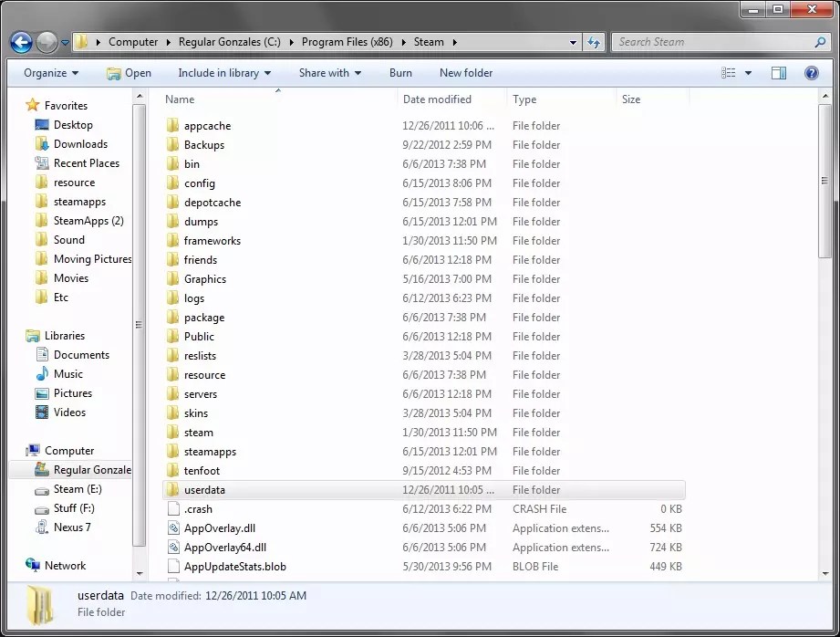The width and height of the screenshot is (840, 637).
Task: Click the folder icon in the address bar
Action: (81, 42)
